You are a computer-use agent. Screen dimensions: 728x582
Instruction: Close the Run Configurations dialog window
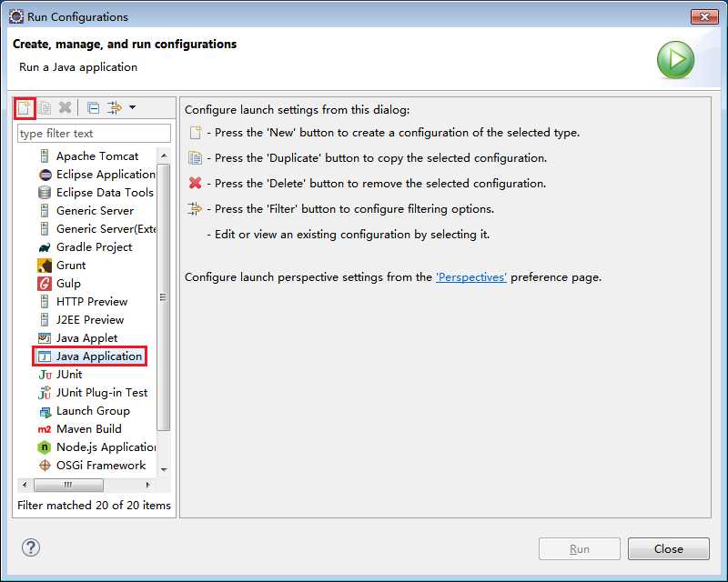pyautogui.click(x=704, y=17)
